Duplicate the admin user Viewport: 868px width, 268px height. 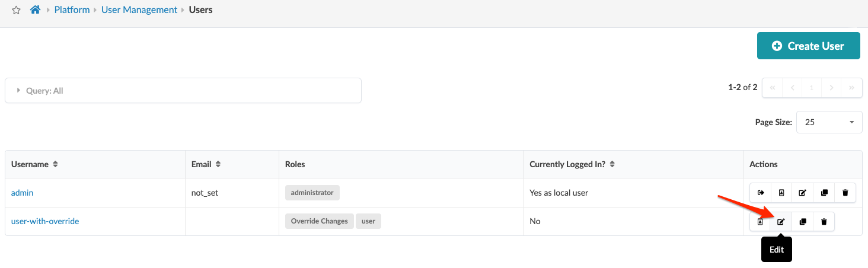pyautogui.click(x=824, y=193)
